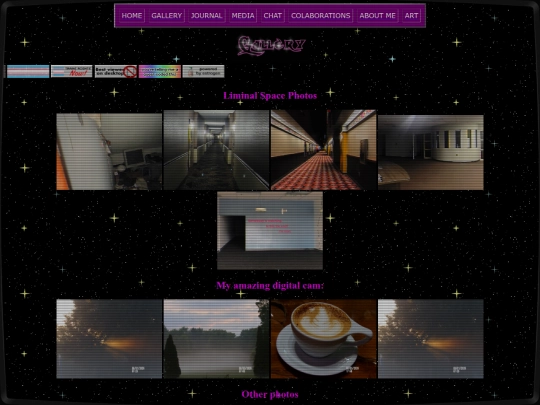View the foggy field digital cam photo
This screenshot has height=405, width=540.
[x=216, y=339]
